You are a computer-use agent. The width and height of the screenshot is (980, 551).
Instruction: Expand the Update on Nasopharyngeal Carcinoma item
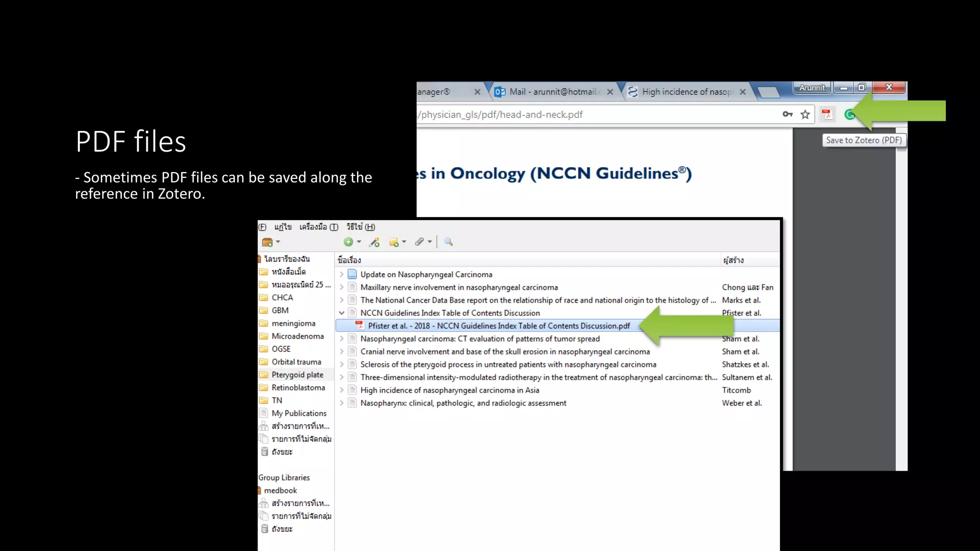(342, 275)
